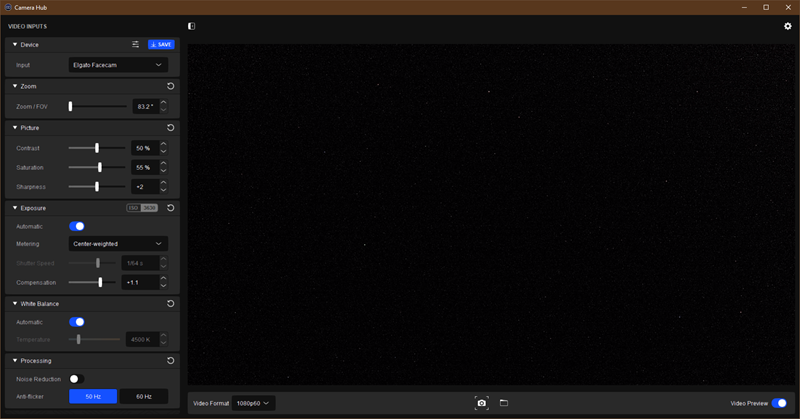The height and width of the screenshot is (419, 800).
Task: Open the captures folder icon
Action: 504,403
